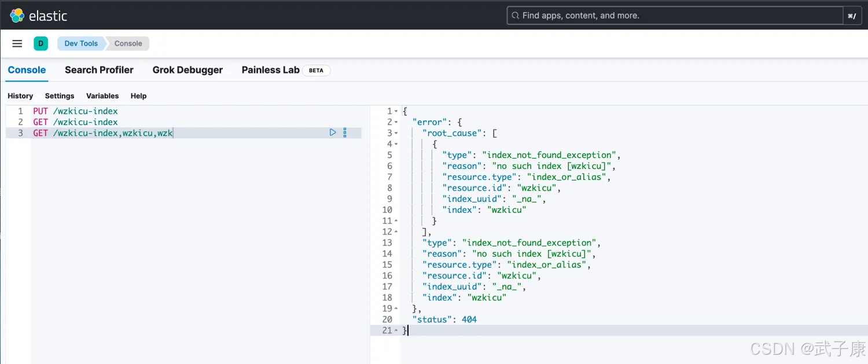This screenshot has height=364, width=868.
Task: Open the History panel
Action: coord(20,96)
